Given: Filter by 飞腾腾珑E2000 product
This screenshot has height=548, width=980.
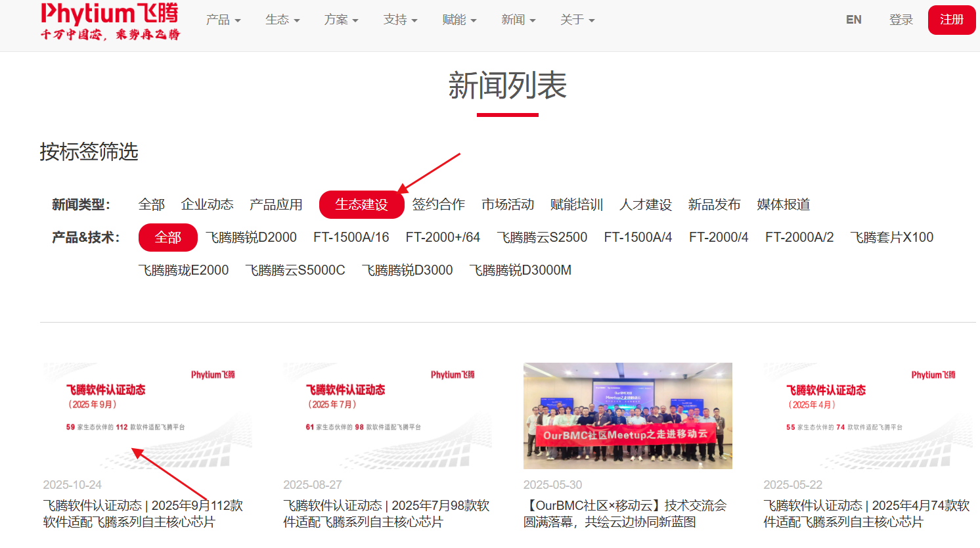Looking at the screenshot, I should pos(184,270).
